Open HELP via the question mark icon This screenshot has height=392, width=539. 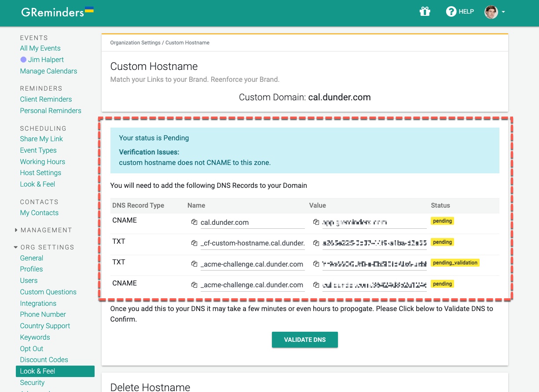(451, 11)
